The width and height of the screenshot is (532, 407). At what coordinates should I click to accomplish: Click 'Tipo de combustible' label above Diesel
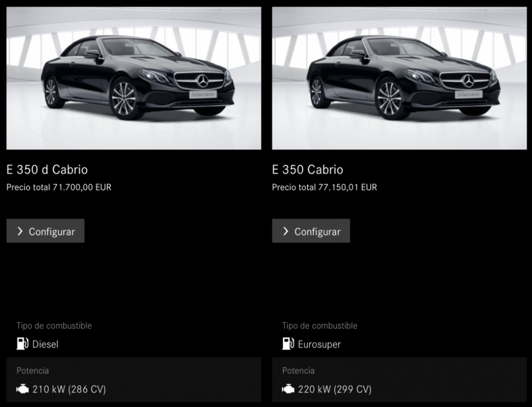[x=54, y=326]
